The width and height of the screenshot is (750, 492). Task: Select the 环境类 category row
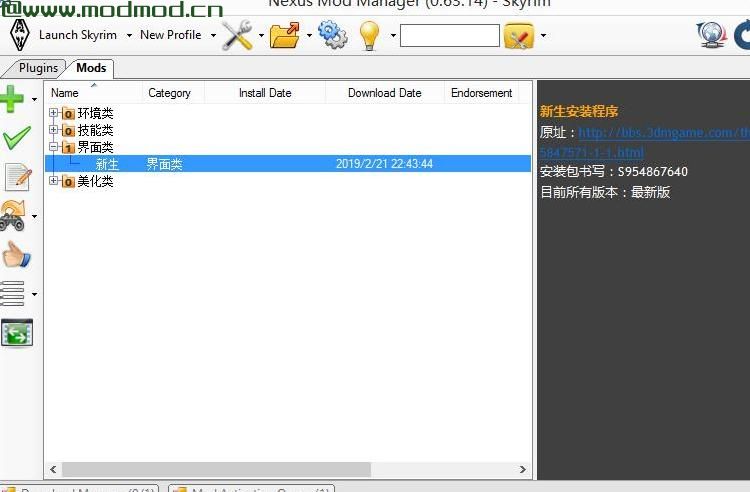pyautogui.click(x=95, y=113)
